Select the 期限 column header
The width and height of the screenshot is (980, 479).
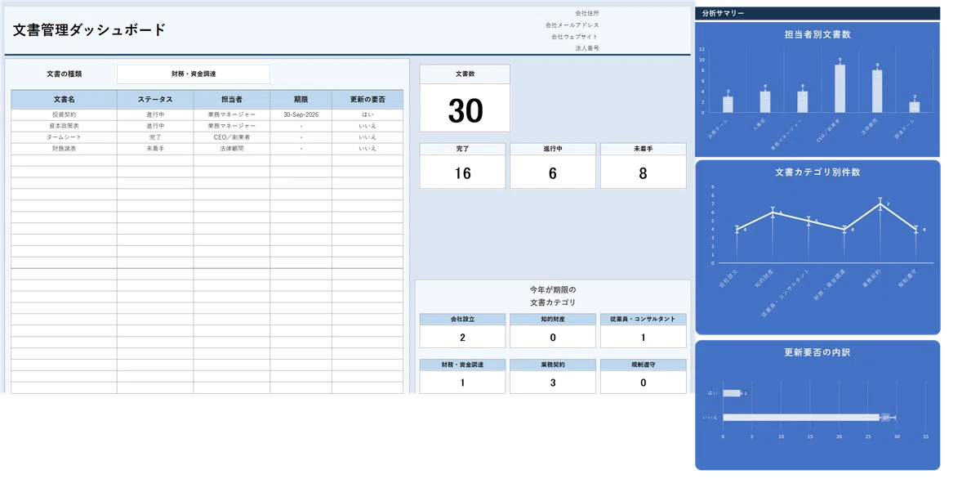(x=301, y=100)
